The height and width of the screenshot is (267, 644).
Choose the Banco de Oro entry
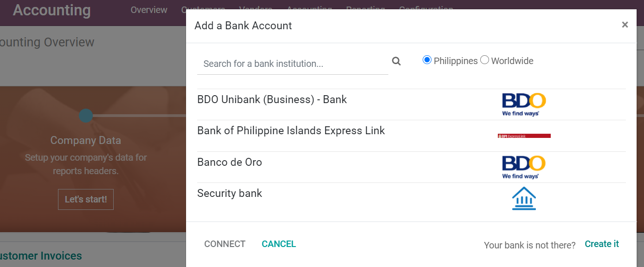pos(230,163)
